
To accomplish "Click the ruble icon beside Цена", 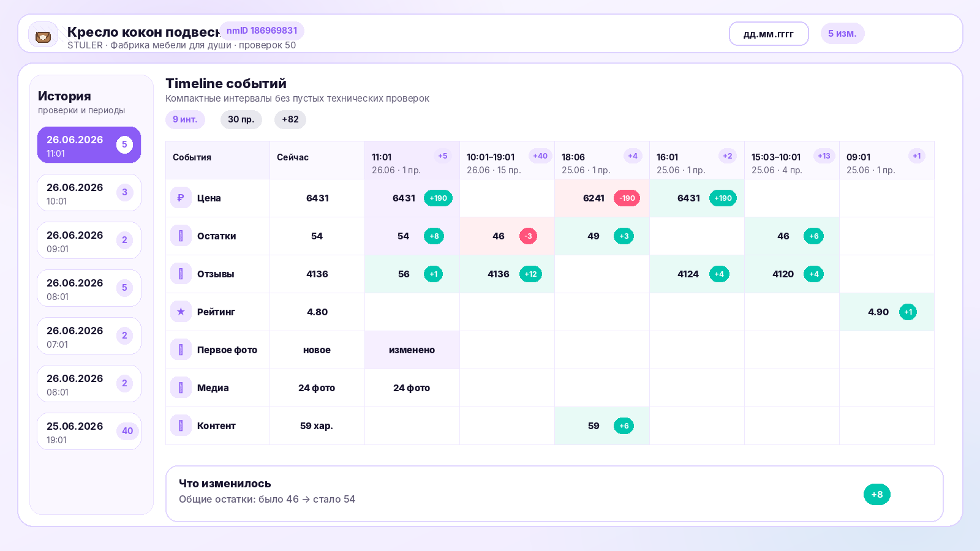I will point(181,198).
